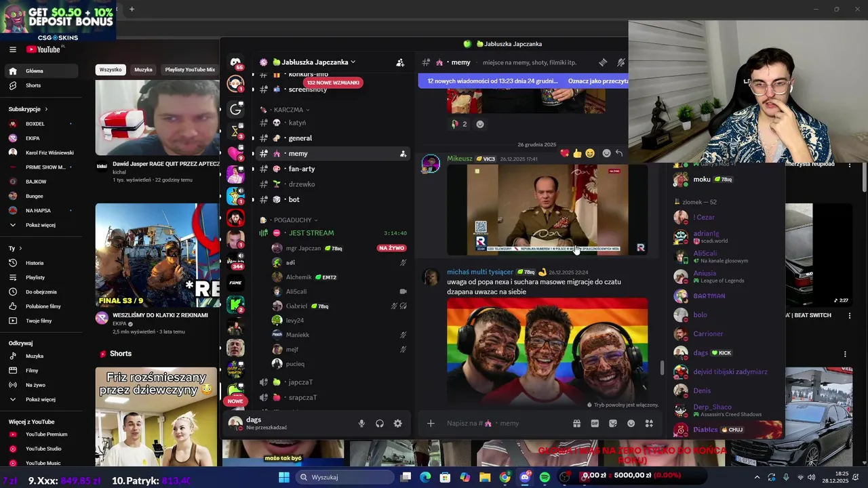Open File Explorer from the taskbar

[485, 477]
